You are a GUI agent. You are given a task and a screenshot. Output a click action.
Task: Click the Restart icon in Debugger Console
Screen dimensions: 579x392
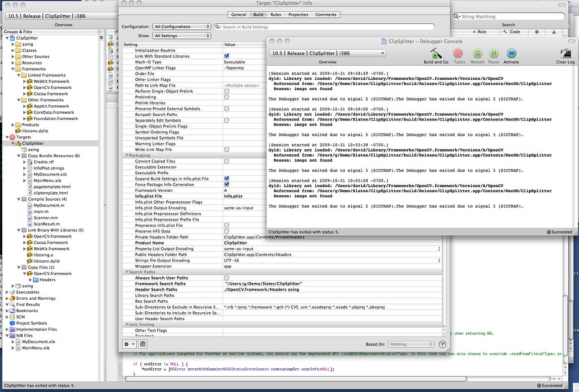pyautogui.click(x=477, y=54)
